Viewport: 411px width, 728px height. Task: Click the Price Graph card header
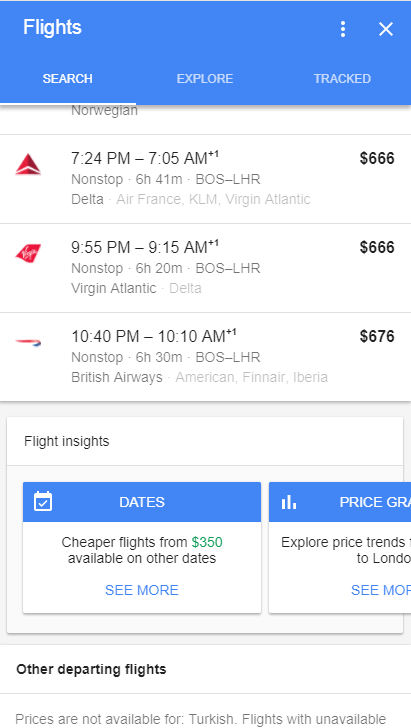[x=340, y=502]
